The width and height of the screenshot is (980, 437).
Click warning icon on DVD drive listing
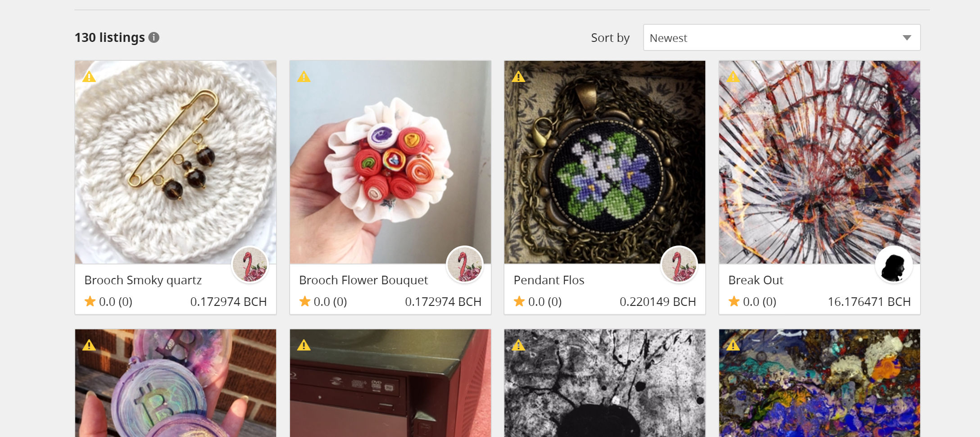tap(304, 345)
